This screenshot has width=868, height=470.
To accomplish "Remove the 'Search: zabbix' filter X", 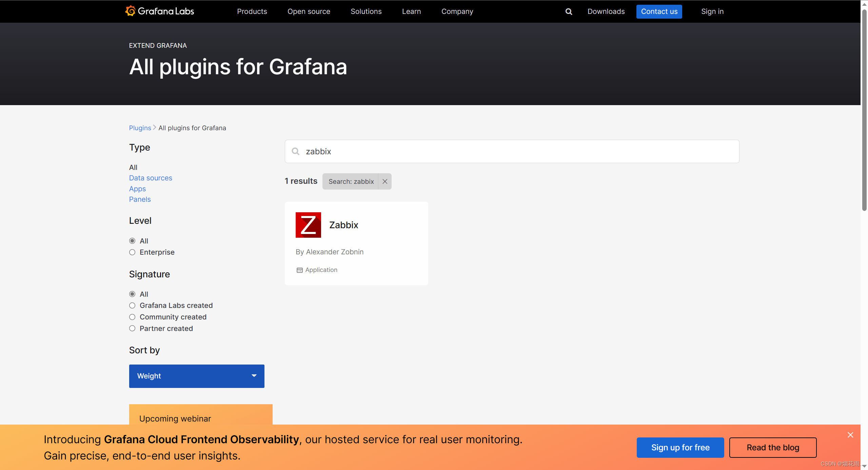I will pyautogui.click(x=385, y=181).
